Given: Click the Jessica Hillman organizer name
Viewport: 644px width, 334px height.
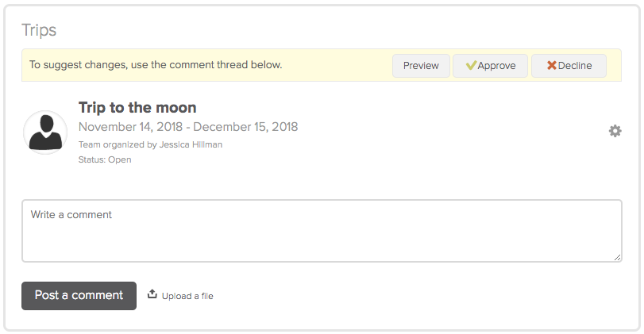Looking at the screenshot, I should (191, 144).
